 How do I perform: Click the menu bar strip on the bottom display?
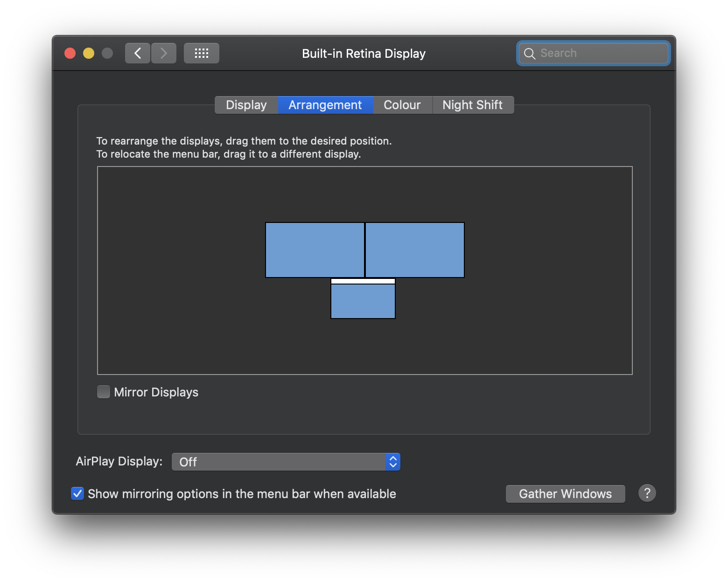(363, 281)
